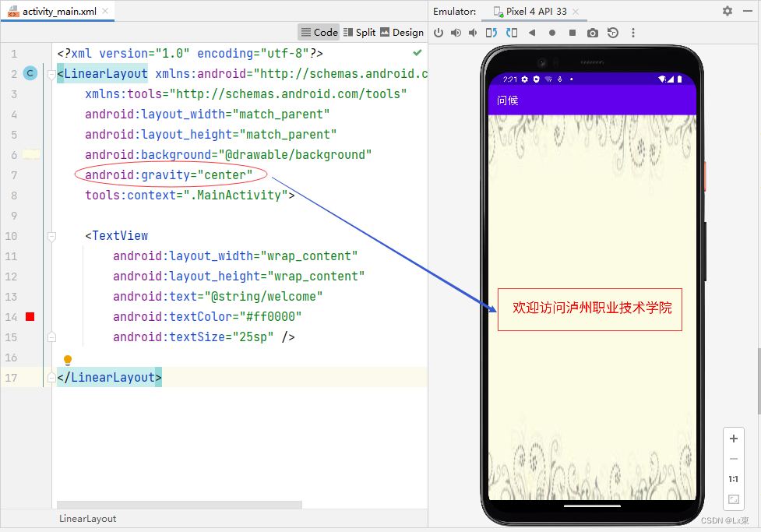Rotate emulator counterclockwise
761x532 pixels.
pos(491,32)
